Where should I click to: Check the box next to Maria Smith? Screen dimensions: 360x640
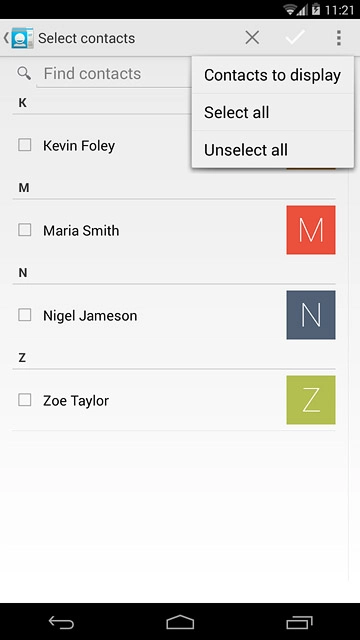(x=24, y=230)
